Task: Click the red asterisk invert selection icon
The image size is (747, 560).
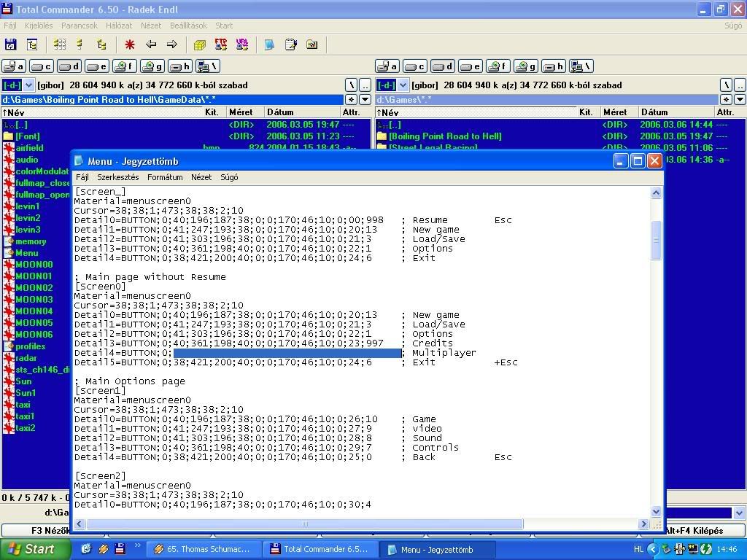Action: click(x=130, y=44)
